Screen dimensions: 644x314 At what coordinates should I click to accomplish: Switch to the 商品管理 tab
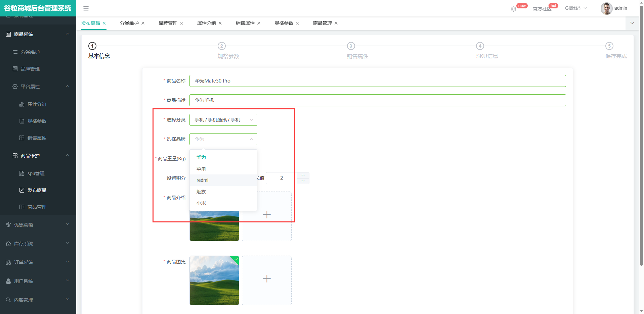pos(322,23)
